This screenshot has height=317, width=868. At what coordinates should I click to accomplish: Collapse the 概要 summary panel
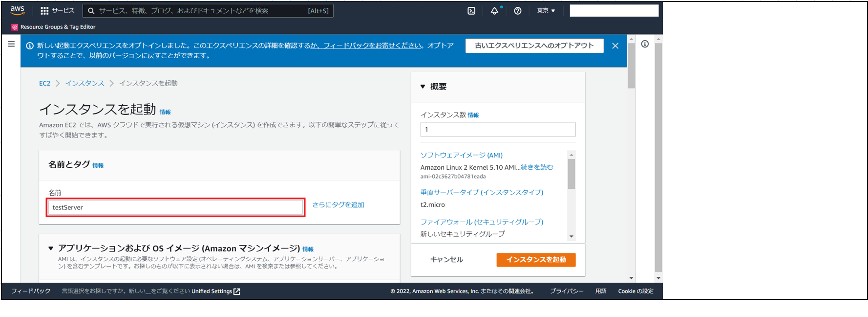pyautogui.click(x=423, y=87)
